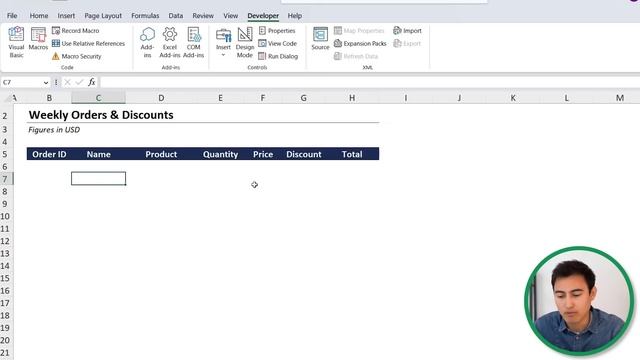Click in the formula bar
640x360 pixels.
(x=369, y=82)
